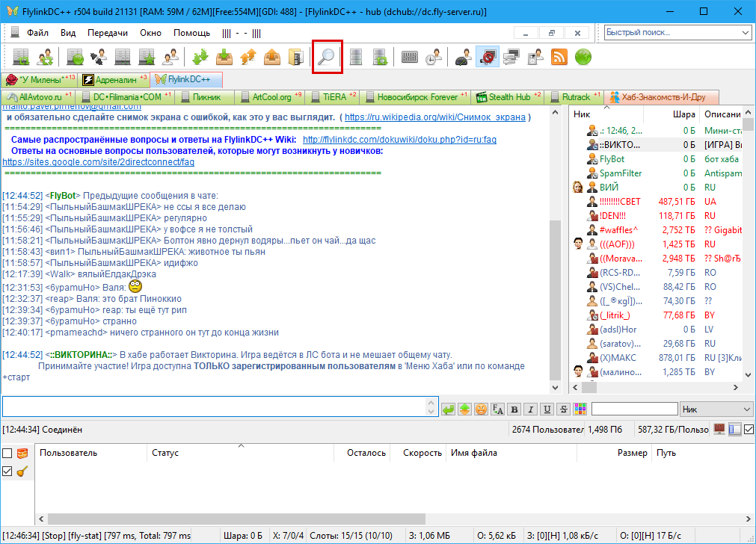Expand the quick search dropdown

click(x=746, y=33)
